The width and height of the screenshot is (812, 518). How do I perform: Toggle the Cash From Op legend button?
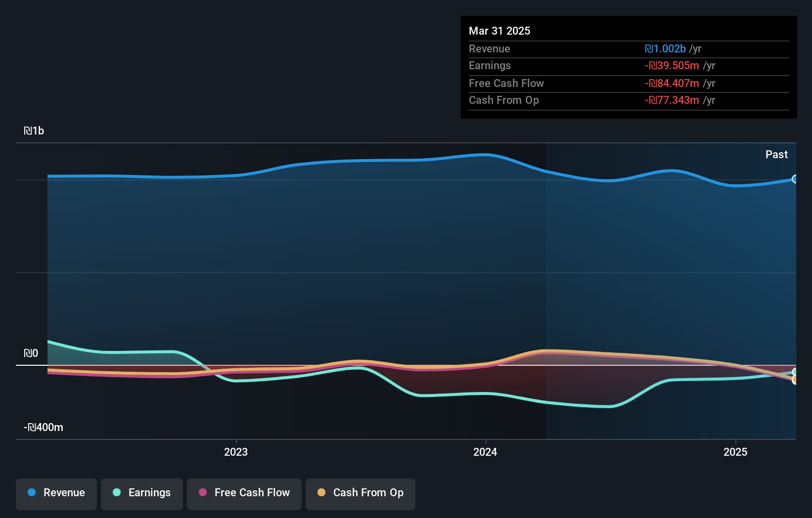click(x=361, y=494)
